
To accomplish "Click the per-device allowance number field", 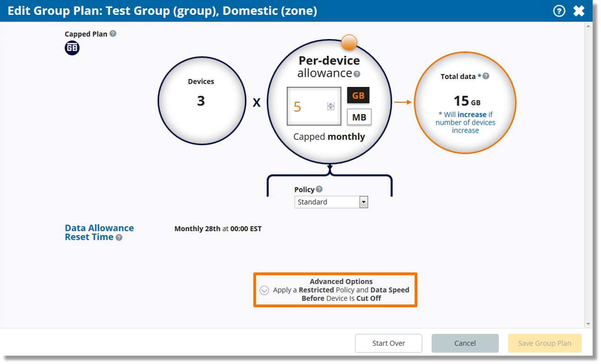I will point(314,106).
